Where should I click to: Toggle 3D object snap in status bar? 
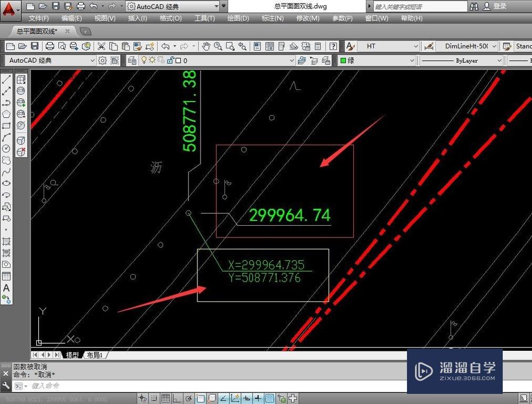(212, 398)
